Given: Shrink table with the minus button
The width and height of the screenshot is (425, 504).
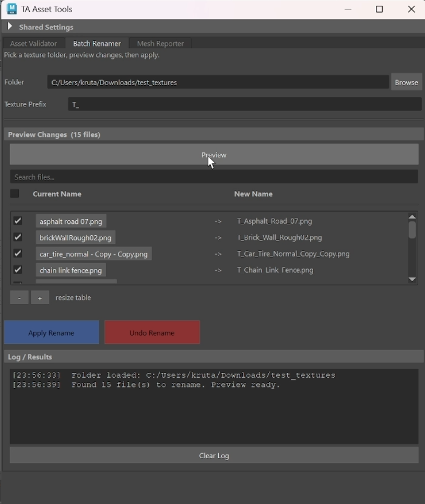Looking at the screenshot, I should pyautogui.click(x=19, y=297).
